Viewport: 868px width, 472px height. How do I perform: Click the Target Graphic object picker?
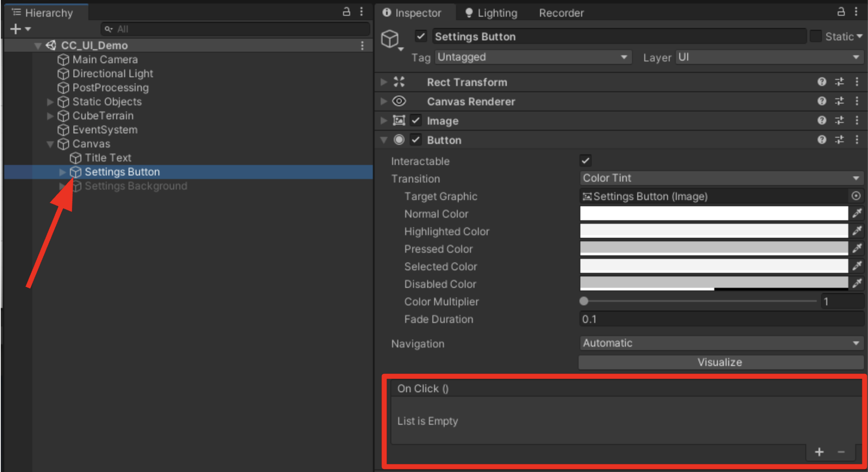[x=856, y=196]
